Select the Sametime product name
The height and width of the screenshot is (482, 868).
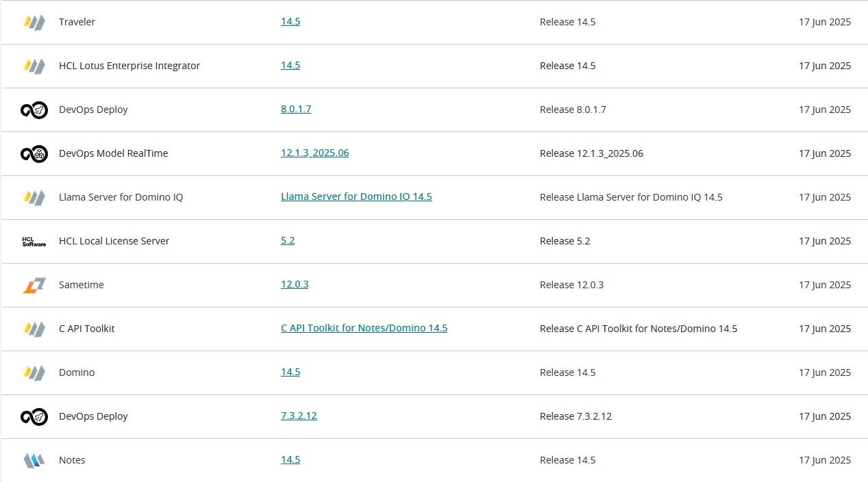point(82,285)
